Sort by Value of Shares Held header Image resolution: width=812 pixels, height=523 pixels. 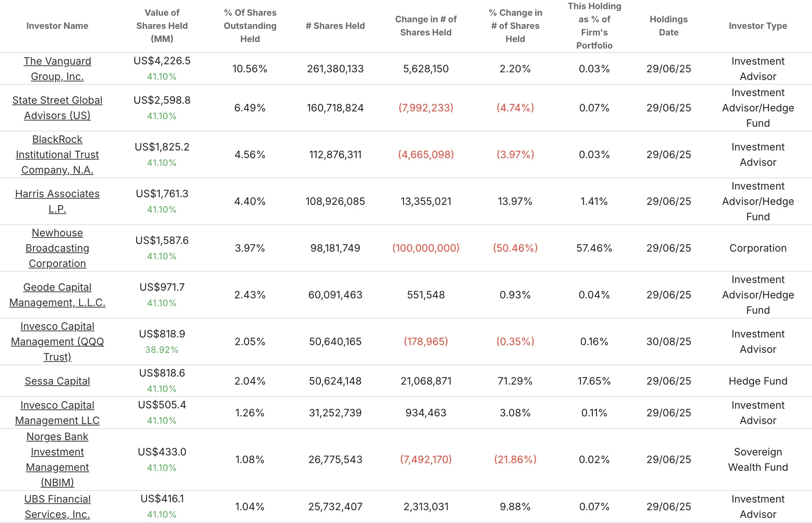pos(162,26)
